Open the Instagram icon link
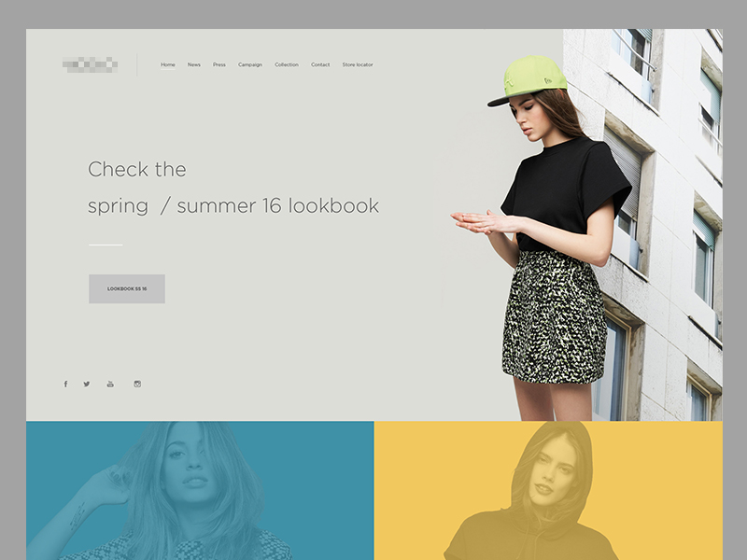This screenshot has width=747, height=560. tap(137, 384)
